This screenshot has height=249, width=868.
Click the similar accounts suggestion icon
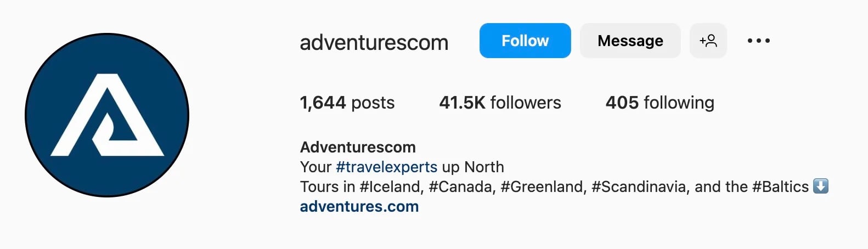click(708, 41)
